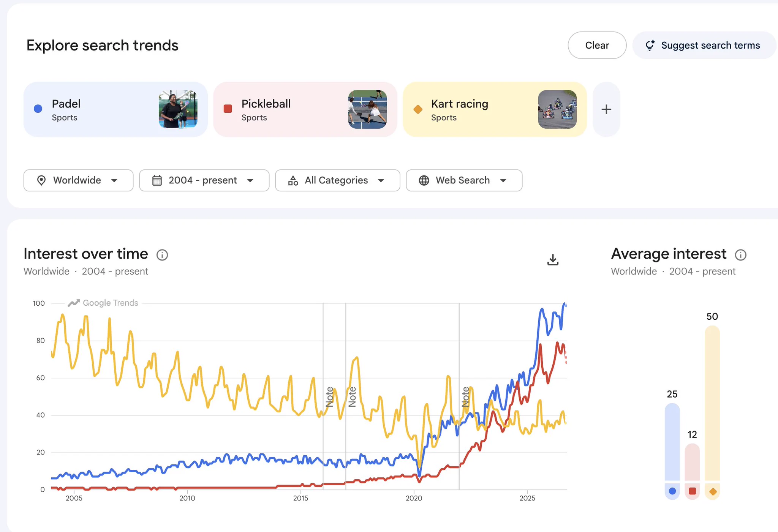Click red square legend under average bars

click(692, 491)
